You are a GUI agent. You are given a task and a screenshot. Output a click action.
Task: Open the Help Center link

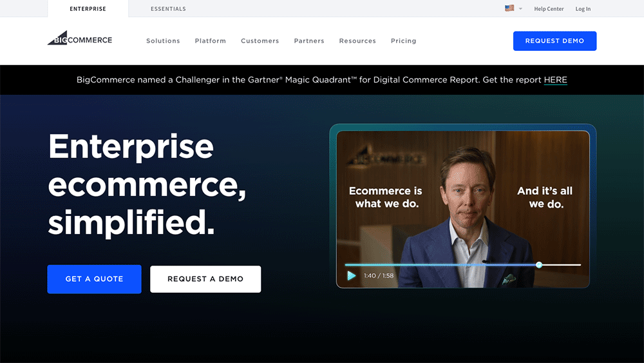[x=549, y=8]
